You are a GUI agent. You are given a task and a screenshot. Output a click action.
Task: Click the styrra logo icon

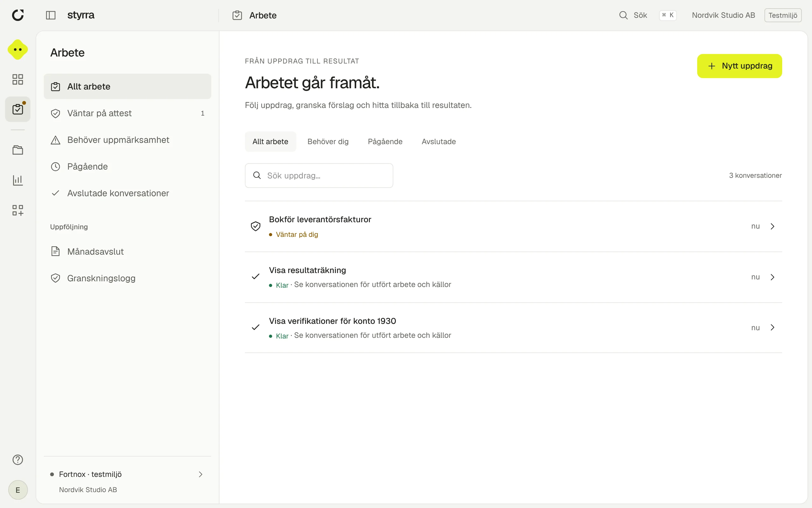tap(18, 15)
